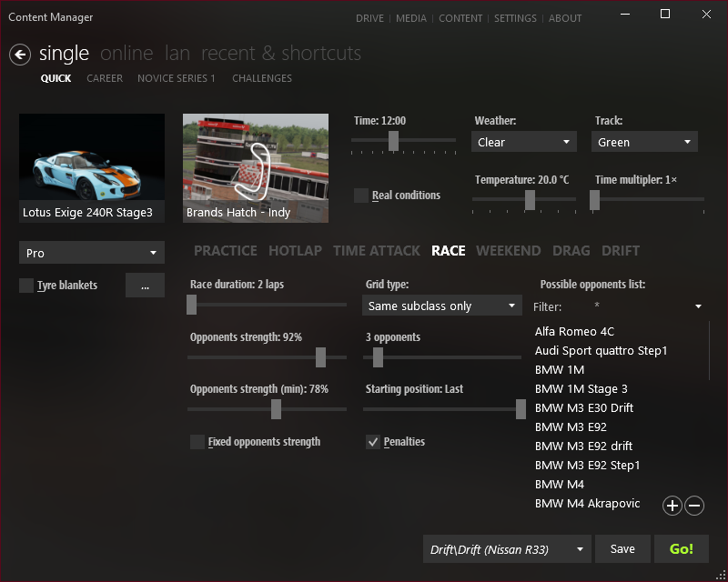Select Audi Sport quattro Step1 opponent

(x=601, y=350)
